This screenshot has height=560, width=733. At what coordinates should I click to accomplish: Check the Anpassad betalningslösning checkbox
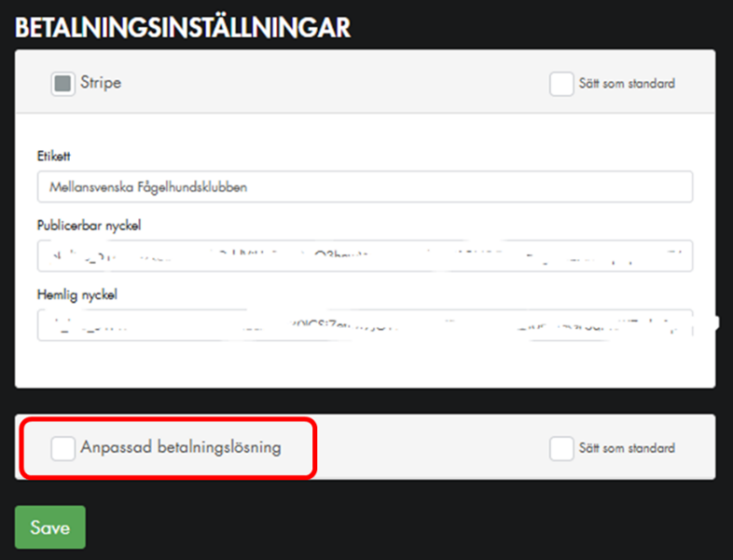click(x=62, y=448)
